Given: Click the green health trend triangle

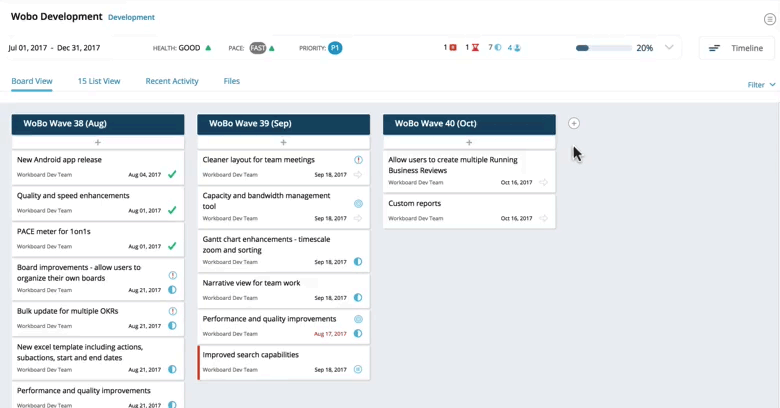Looking at the screenshot, I should pos(208,48).
